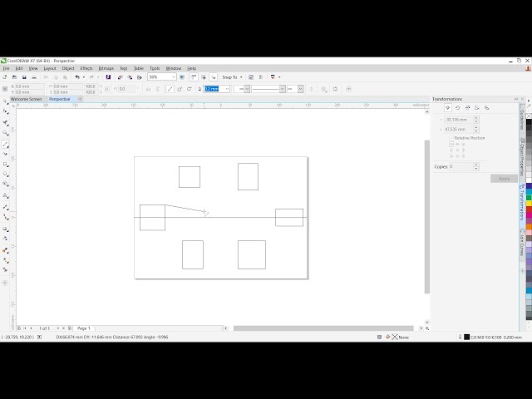
Task: Click the Quick customize plus button in toolbox
Action: pyautogui.click(x=5, y=283)
